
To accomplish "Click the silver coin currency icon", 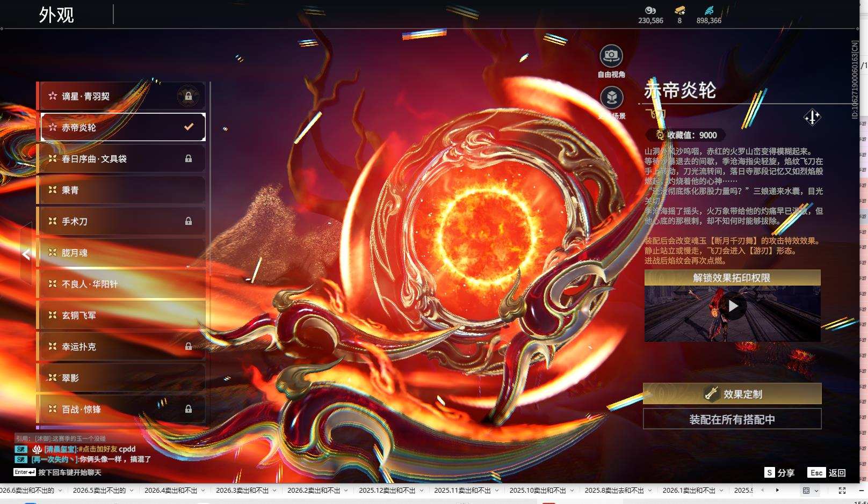I will point(650,10).
